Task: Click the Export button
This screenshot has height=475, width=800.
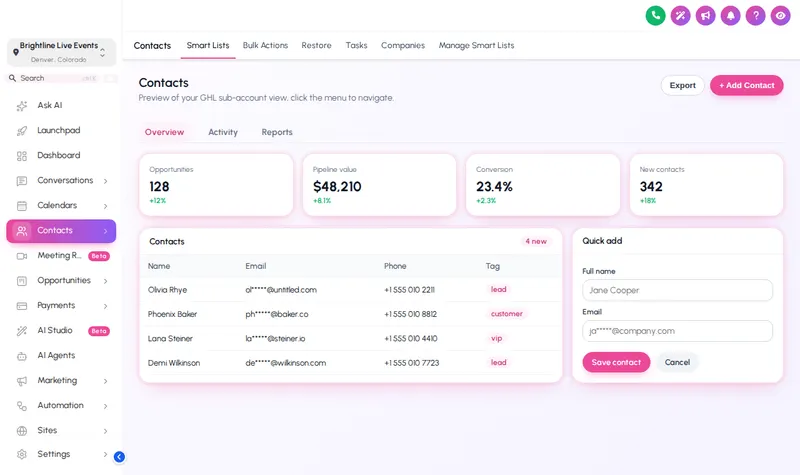Action: tap(682, 85)
